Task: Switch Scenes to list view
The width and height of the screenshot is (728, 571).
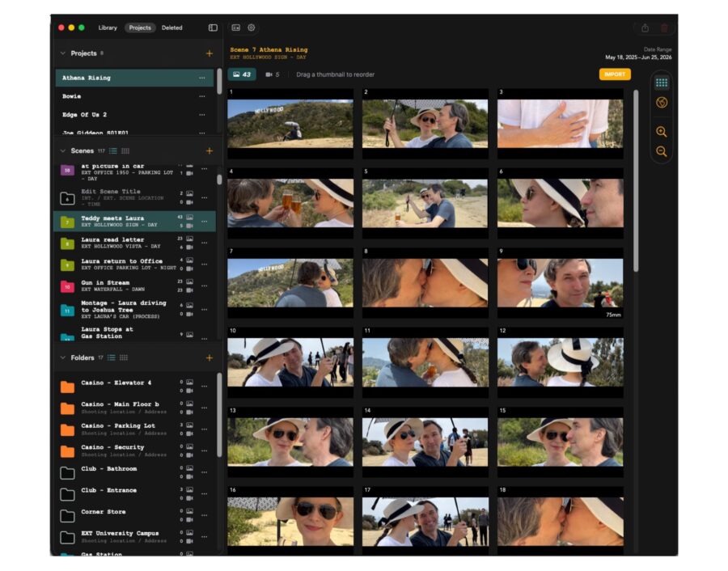Action: 112,151
